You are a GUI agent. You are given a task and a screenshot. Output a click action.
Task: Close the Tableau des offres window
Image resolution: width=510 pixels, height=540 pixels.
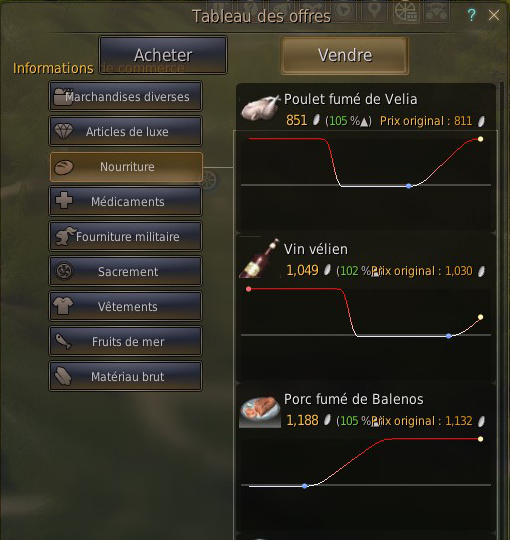494,15
